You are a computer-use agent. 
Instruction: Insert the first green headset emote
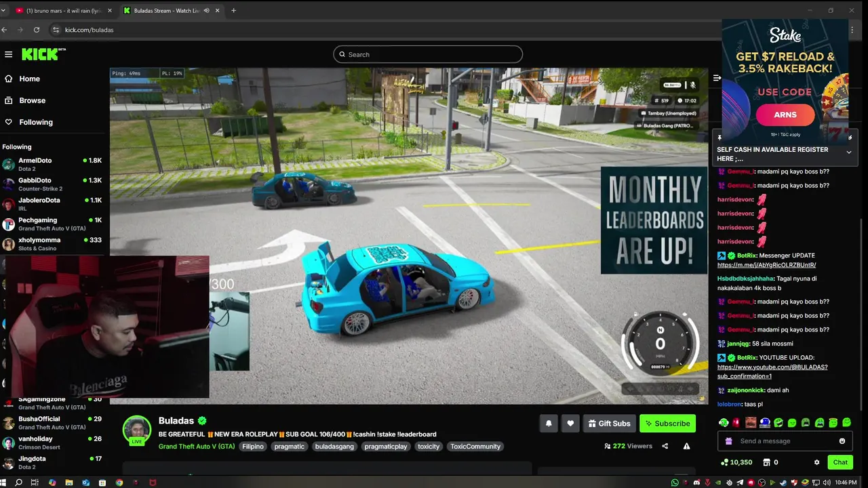click(x=724, y=423)
